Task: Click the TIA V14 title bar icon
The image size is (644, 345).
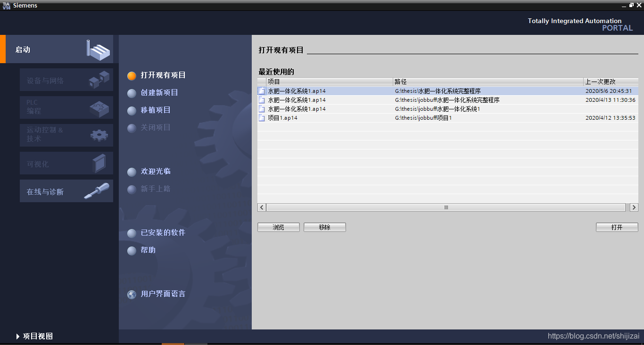Action: click(x=6, y=6)
